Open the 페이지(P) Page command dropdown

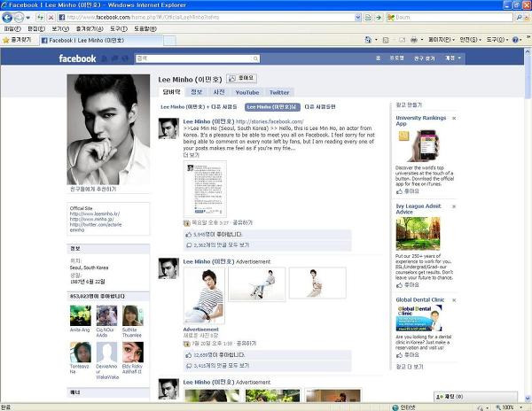441,40
